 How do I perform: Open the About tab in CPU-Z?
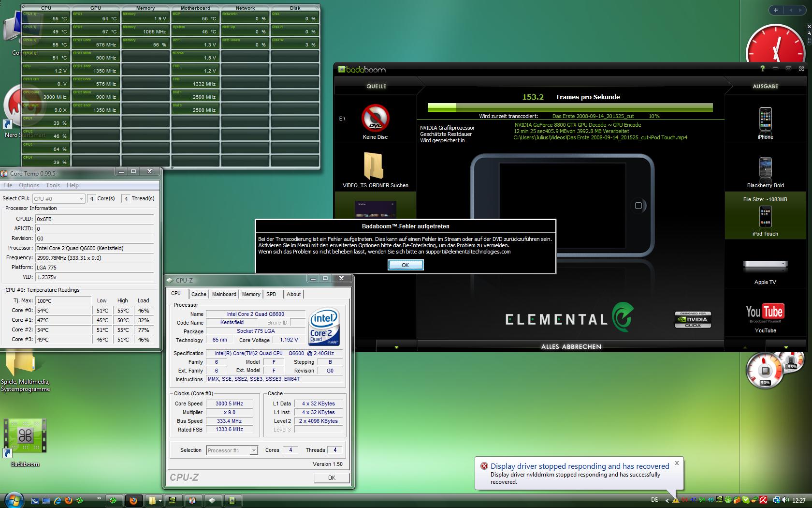coord(293,294)
